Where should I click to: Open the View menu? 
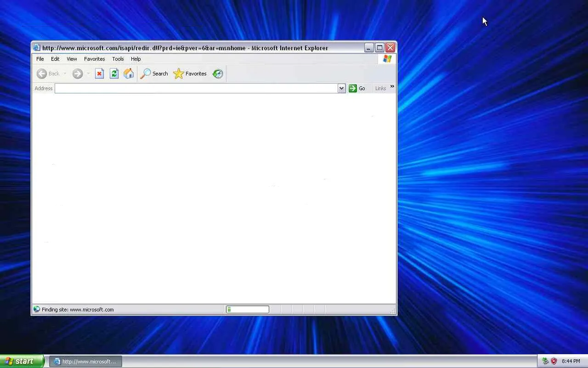tap(72, 59)
